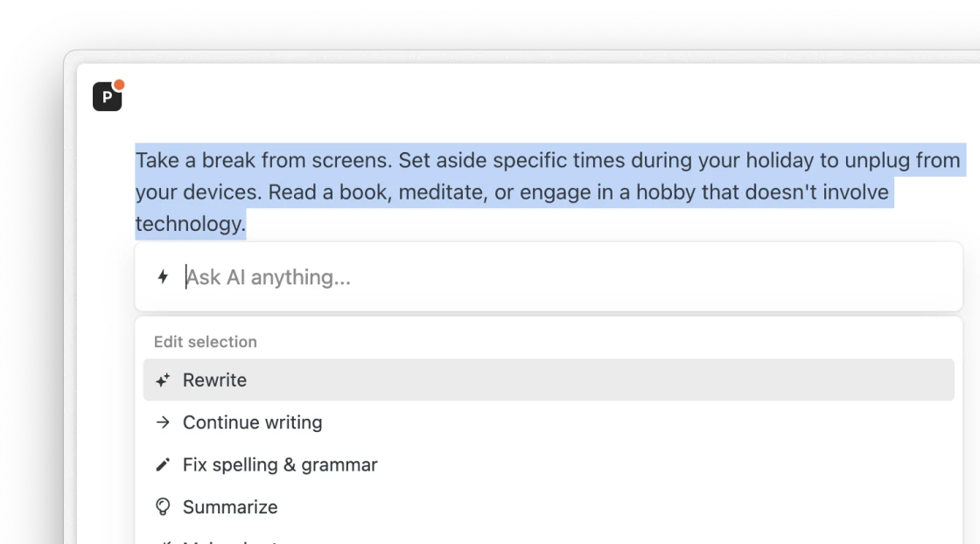Click the lightbulb icon beside Summarize

(161, 506)
